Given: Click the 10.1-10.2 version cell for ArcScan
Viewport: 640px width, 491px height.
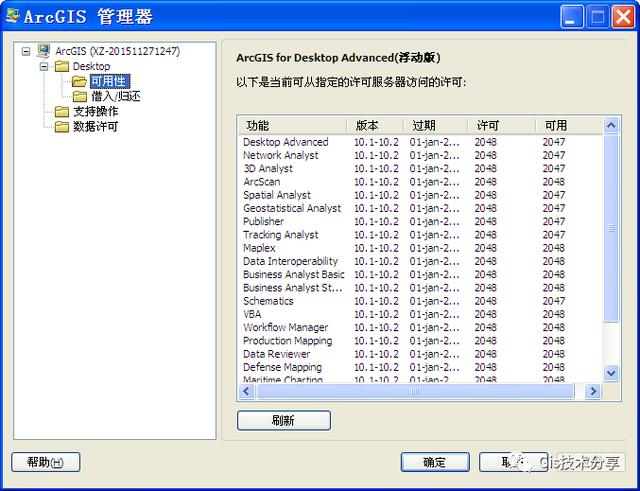Looking at the screenshot, I should tap(376, 182).
